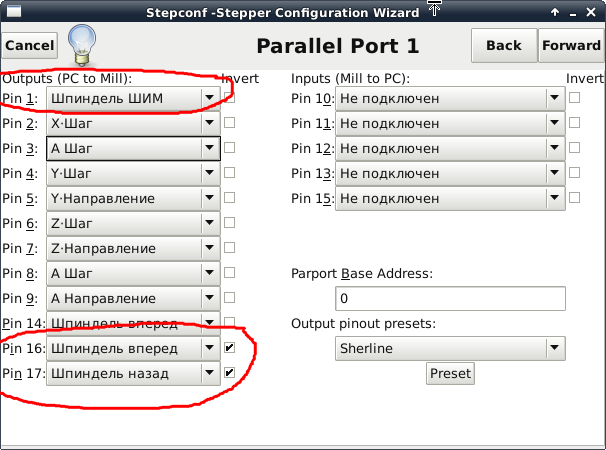Toggle the Pin 16 invert checkbox

(230, 348)
